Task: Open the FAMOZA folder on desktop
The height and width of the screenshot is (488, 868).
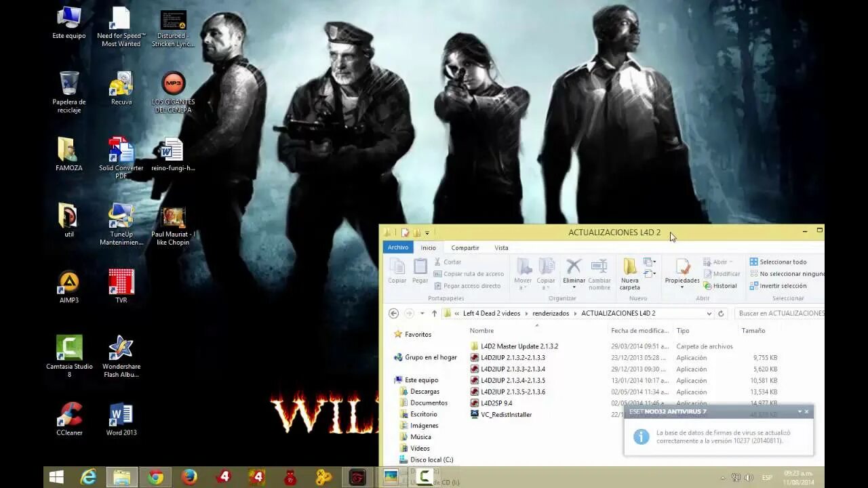Action: coord(68,155)
